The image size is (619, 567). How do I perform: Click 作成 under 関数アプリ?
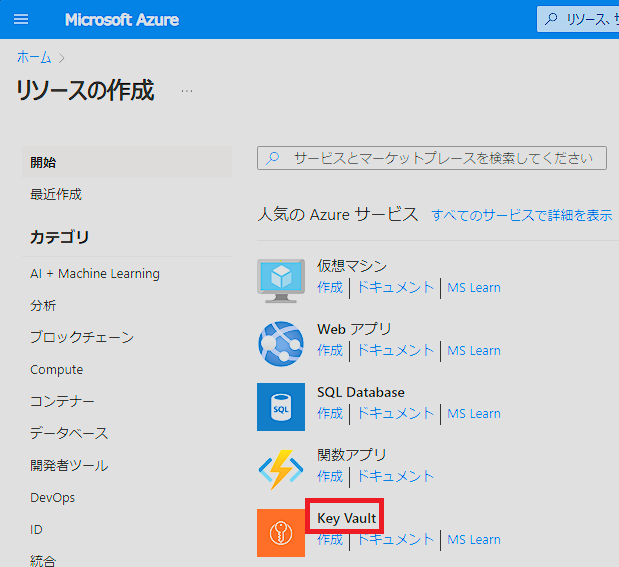pyautogui.click(x=330, y=476)
